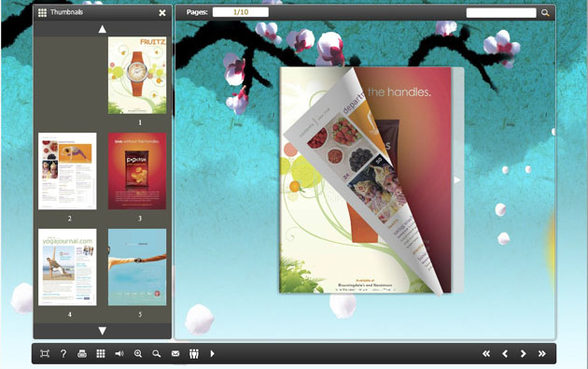The image size is (588, 369).
Task: Jump to the last page double-right arrow
Action: pyautogui.click(x=542, y=354)
